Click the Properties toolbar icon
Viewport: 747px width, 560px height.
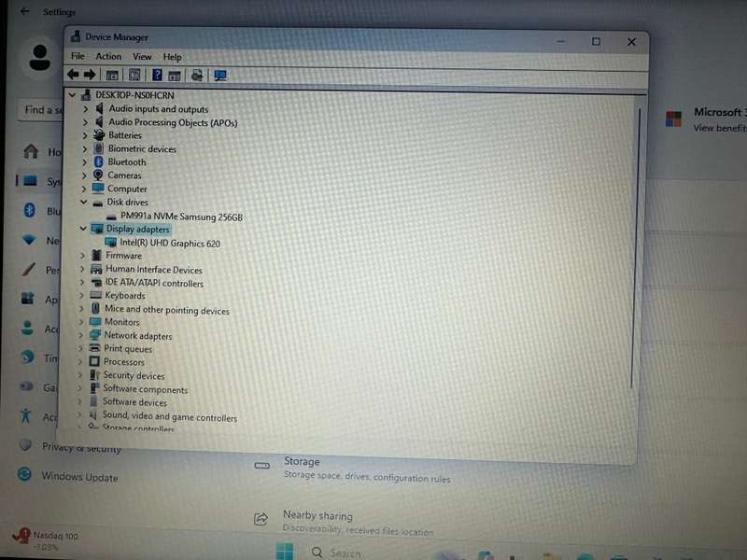[x=134, y=75]
